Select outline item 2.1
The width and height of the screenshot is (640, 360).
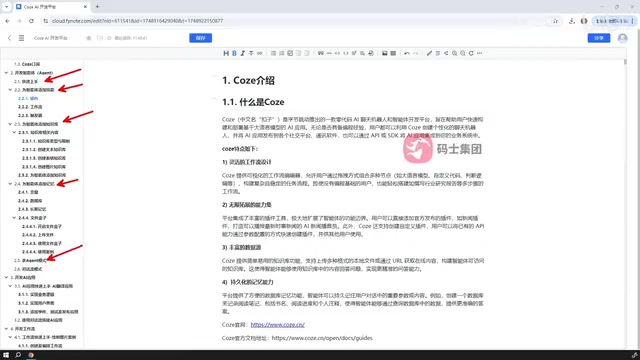pyautogui.click(x=26, y=81)
